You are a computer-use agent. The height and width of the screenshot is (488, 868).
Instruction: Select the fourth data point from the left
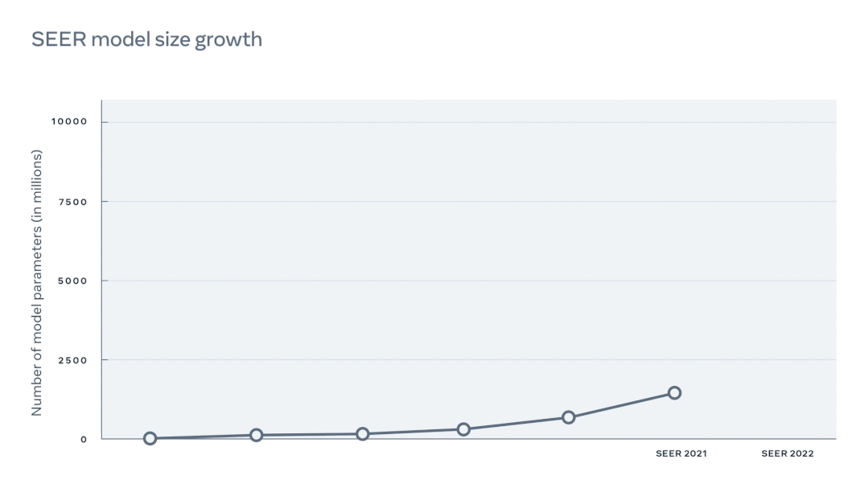tap(463, 429)
